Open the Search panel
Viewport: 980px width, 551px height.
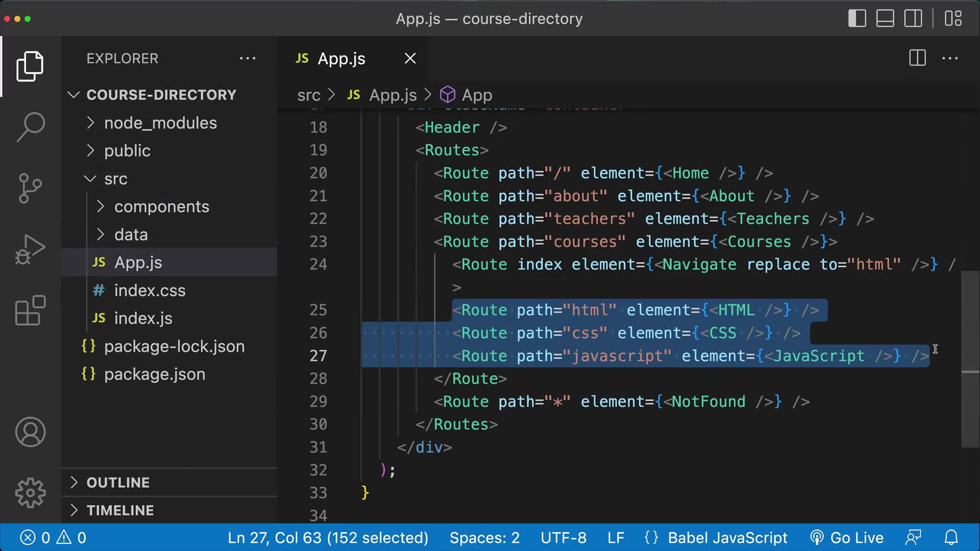coord(30,127)
